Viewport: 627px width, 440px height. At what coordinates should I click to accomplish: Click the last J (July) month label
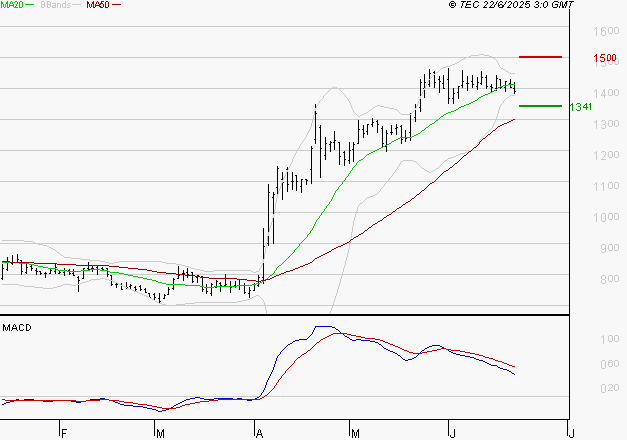click(x=571, y=434)
